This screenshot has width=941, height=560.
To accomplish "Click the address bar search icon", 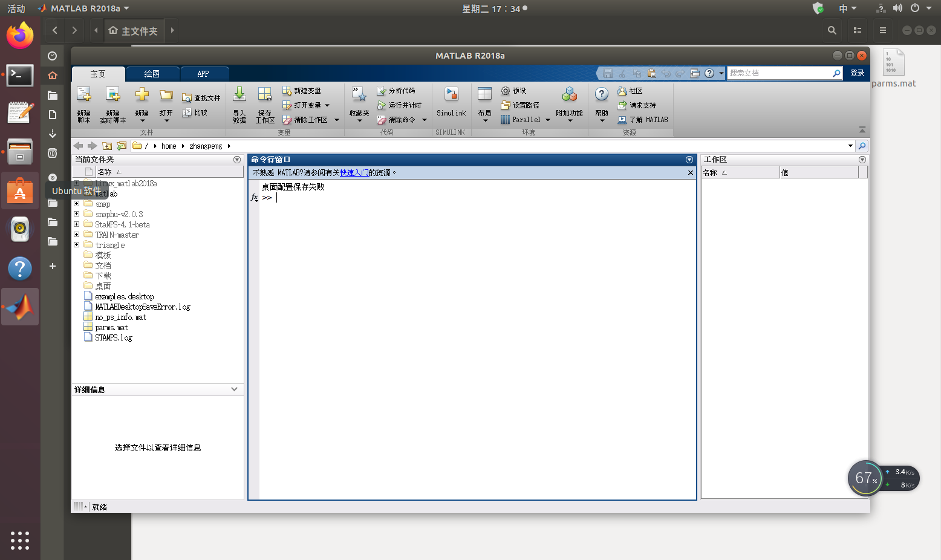I will point(862,146).
